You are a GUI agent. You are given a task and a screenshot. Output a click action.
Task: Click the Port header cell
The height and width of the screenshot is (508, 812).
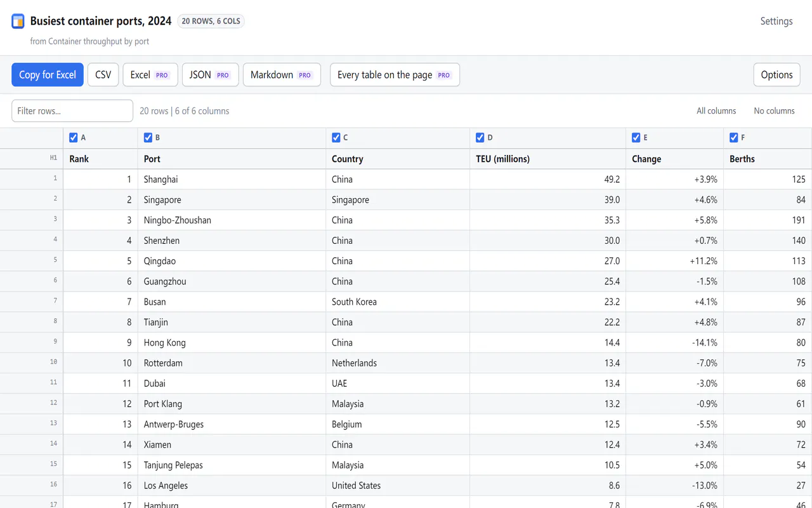(x=232, y=159)
